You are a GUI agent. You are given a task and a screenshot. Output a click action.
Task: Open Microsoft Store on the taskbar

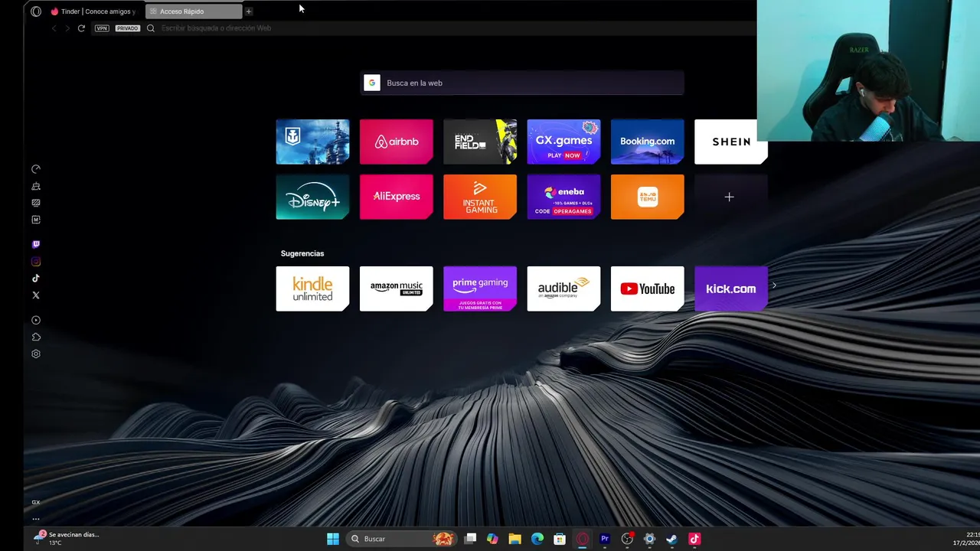tap(560, 539)
